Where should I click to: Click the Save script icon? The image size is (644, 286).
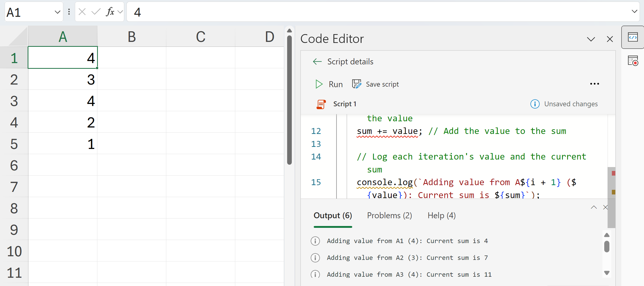tap(357, 84)
